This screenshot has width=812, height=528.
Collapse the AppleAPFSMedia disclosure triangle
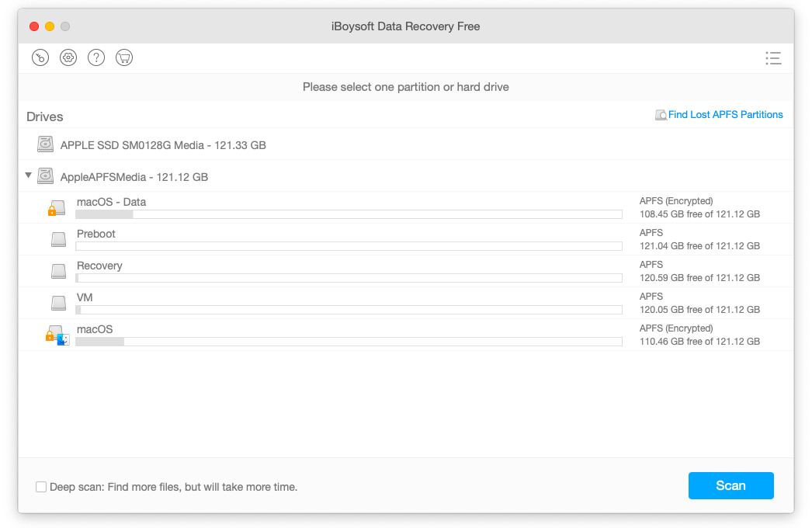point(29,175)
